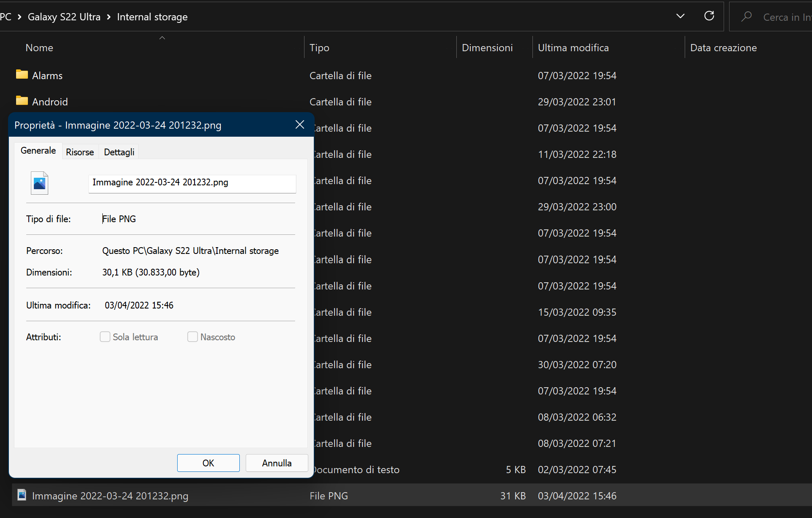Open the address bar history dropdown arrow
The width and height of the screenshot is (812, 518).
tap(680, 16)
